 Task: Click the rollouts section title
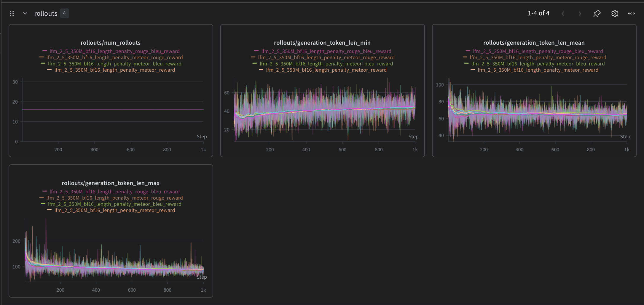pyautogui.click(x=46, y=13)
